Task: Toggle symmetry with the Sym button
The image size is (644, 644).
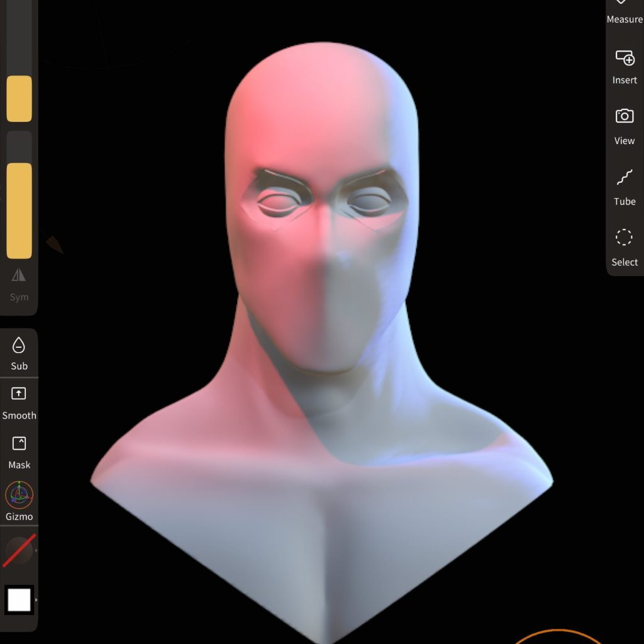Action: [x=19, y=284]
